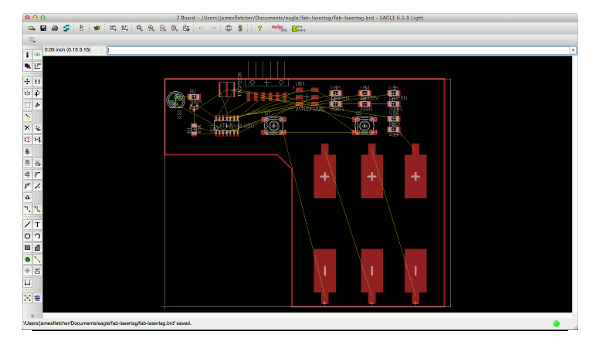Image resolution: width=600 pixels, height=360 pixels.
Task: Select the Mark tool
Action: pos(37,66)
